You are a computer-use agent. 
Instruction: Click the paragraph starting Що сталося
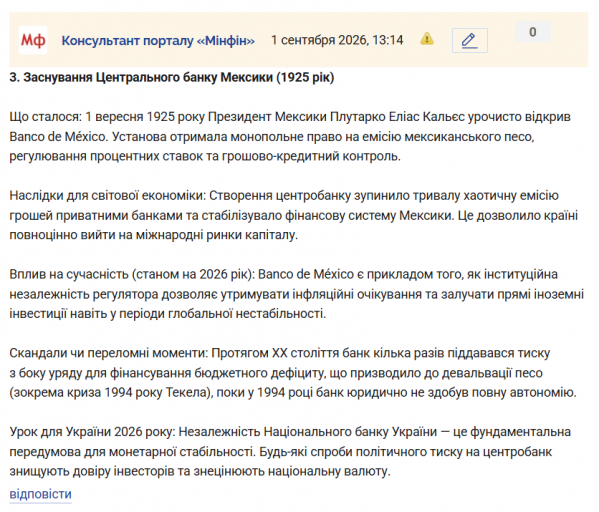coord(290,136)
